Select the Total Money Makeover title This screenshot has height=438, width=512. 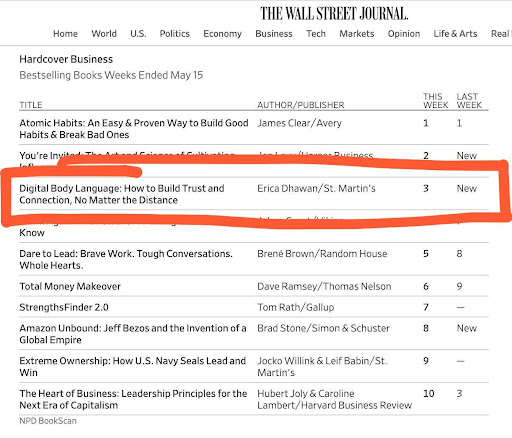(70, 287)
